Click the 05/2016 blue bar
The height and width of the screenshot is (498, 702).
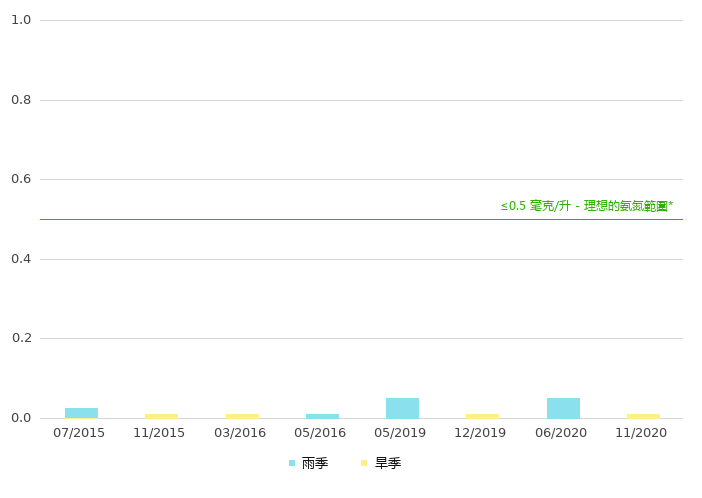322,415
